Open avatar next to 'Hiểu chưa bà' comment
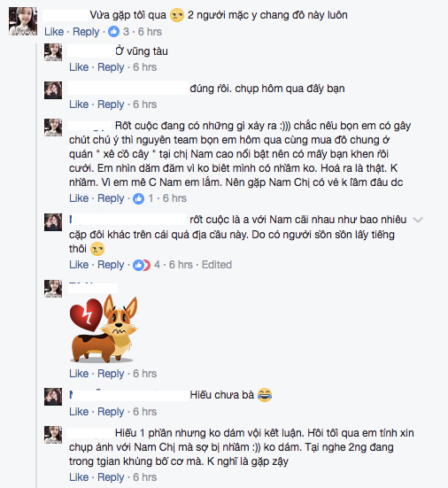448x488 pixels. click(x=53, y=397)
